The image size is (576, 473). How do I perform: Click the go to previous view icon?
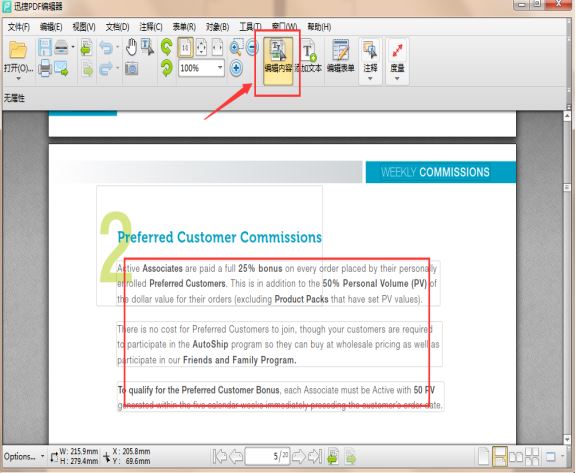[86, 48]
